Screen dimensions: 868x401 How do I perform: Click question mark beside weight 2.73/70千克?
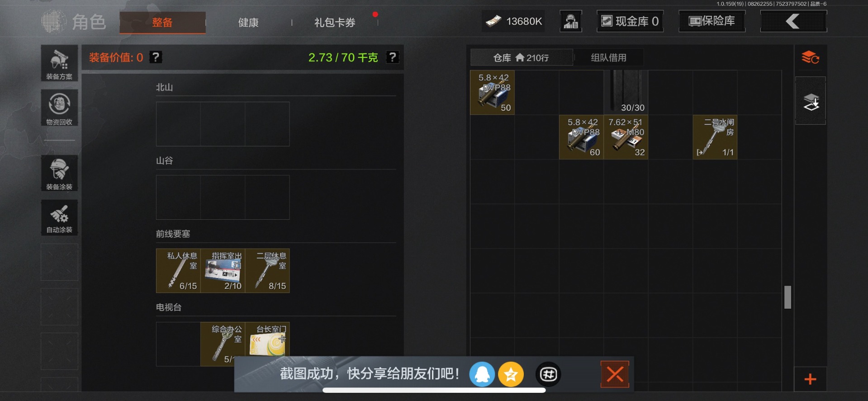[393, 57]
